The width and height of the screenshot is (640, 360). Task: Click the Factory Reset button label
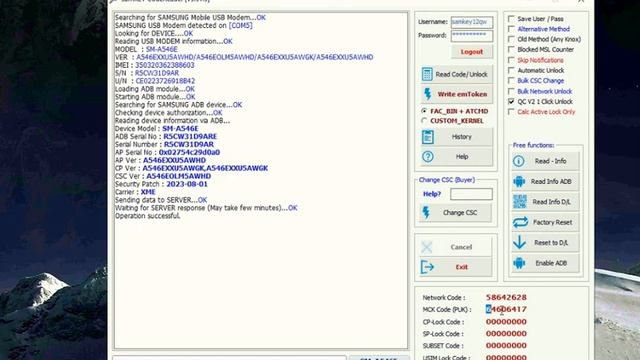552,222
